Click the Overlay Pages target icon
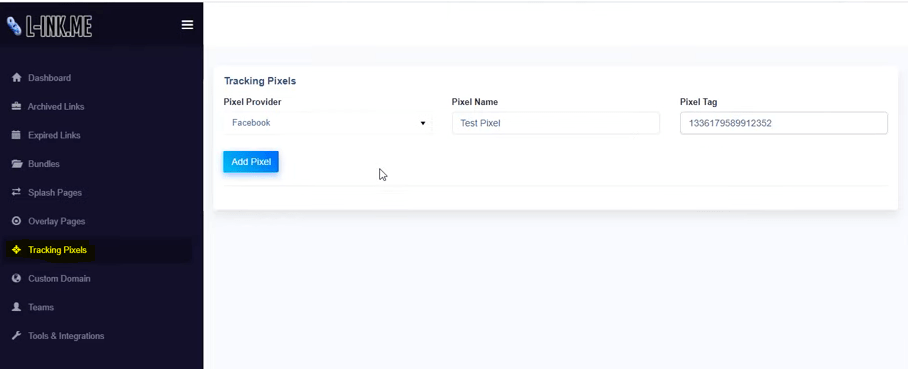The width and height of the screenshot is (908, 369). pos(16,221)
